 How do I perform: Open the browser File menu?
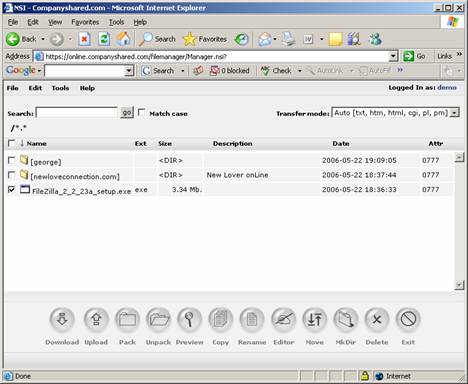click(13, 22)
